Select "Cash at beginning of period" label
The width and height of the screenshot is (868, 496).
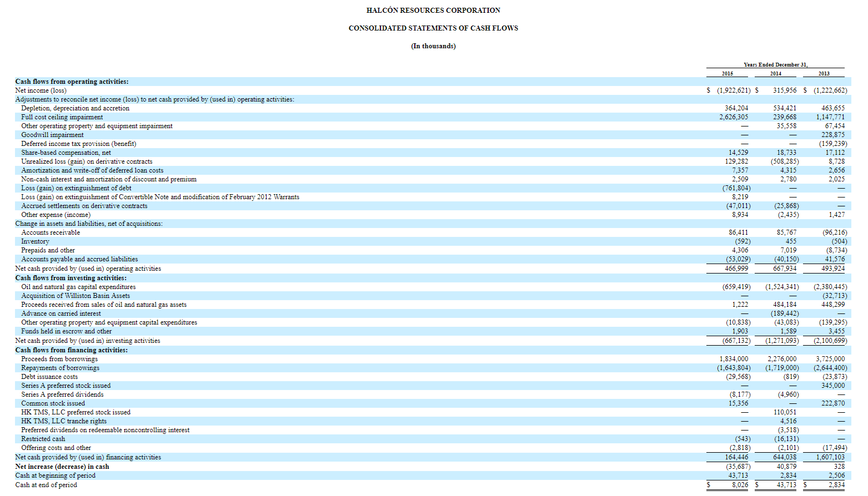tap(55, 475)
